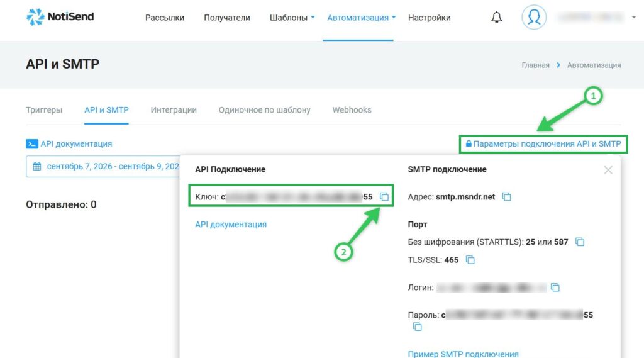Close the connection parameters popup
Image resolution: width=644 pixels, height=358 pixels.
point(608,170)
